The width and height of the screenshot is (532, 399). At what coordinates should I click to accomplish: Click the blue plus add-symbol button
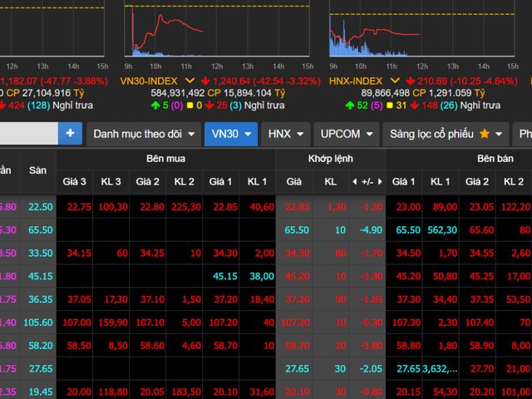69,133
